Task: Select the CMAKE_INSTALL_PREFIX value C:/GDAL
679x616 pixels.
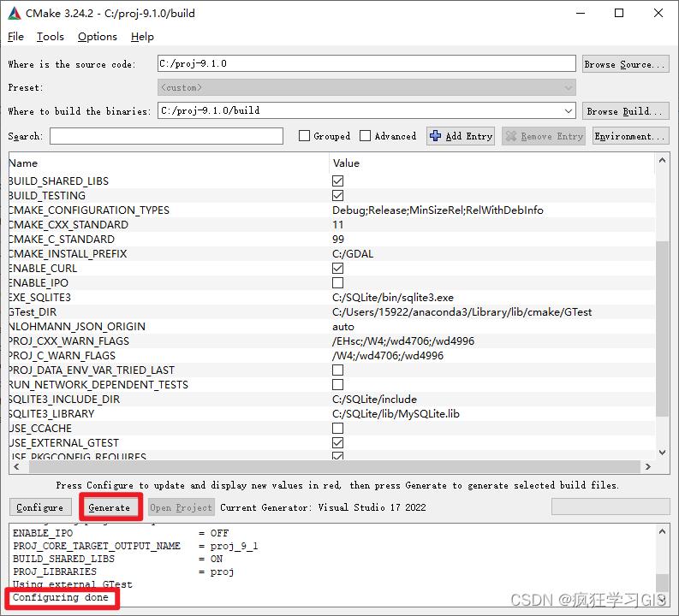Action: pyautogui.click(x=353, y=254)
